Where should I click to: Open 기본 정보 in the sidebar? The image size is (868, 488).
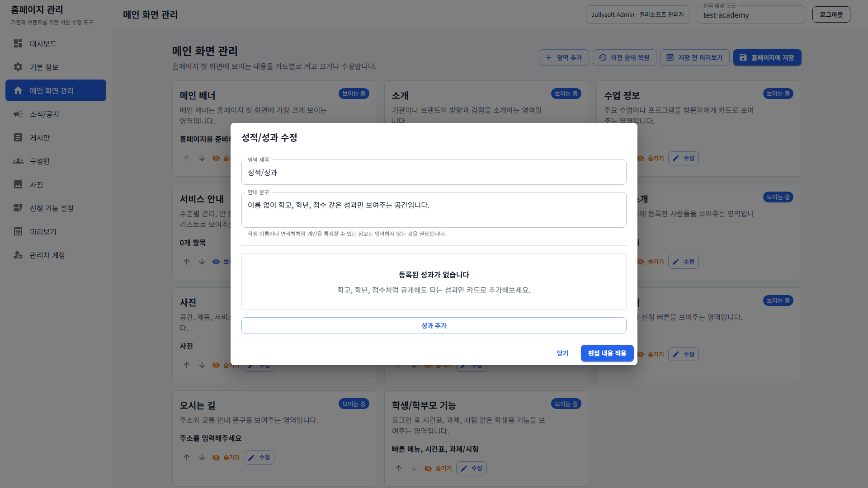click(x=56, y=67)
